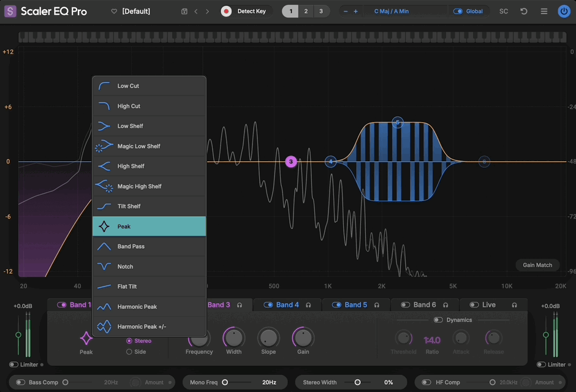Enable the left Limiter toggle
The height and width of the screenshot is (392, 576).
tap(13, 364)
